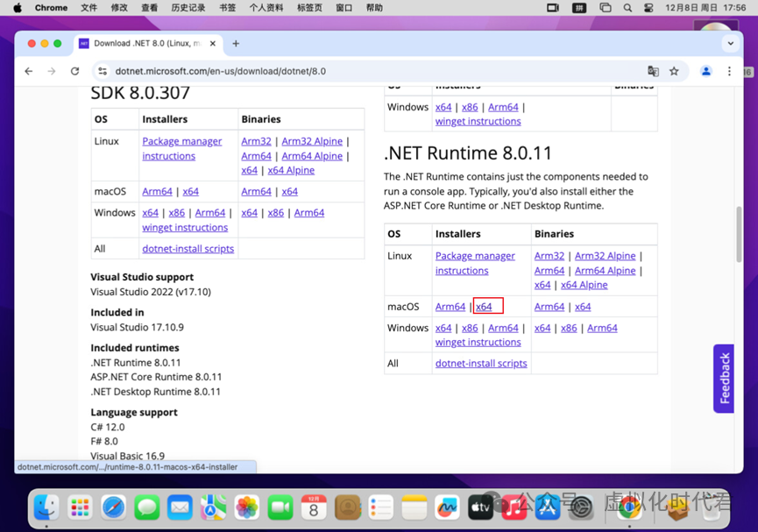Image resolution: width=758 pixels, height=532 pixels.
Task: Click SDK Windows winget instructions link
Action: click(x=185, y=227)
